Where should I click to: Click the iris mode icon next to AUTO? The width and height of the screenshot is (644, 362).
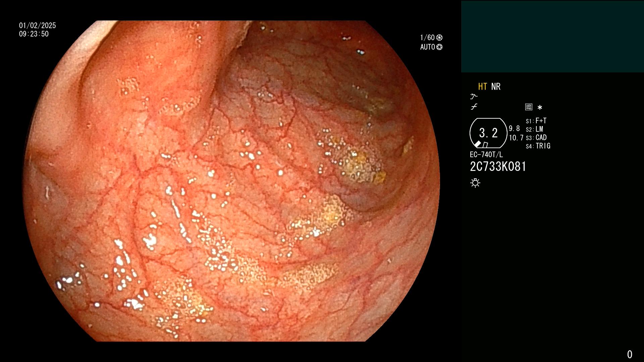439,47
